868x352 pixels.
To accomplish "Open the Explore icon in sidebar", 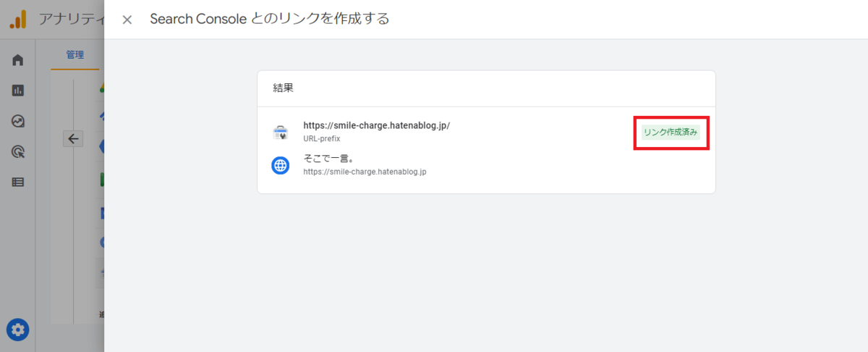I will coord(18,121).
